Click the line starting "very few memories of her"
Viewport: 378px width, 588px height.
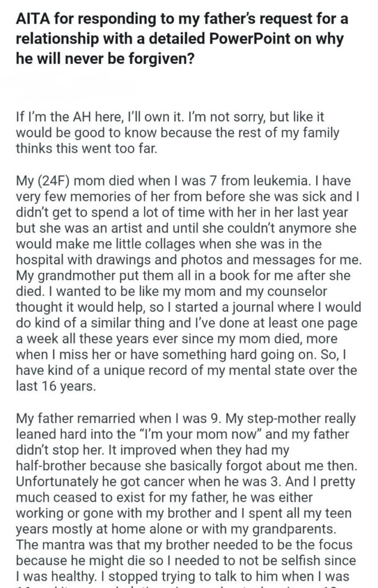(x=188, y=196)
